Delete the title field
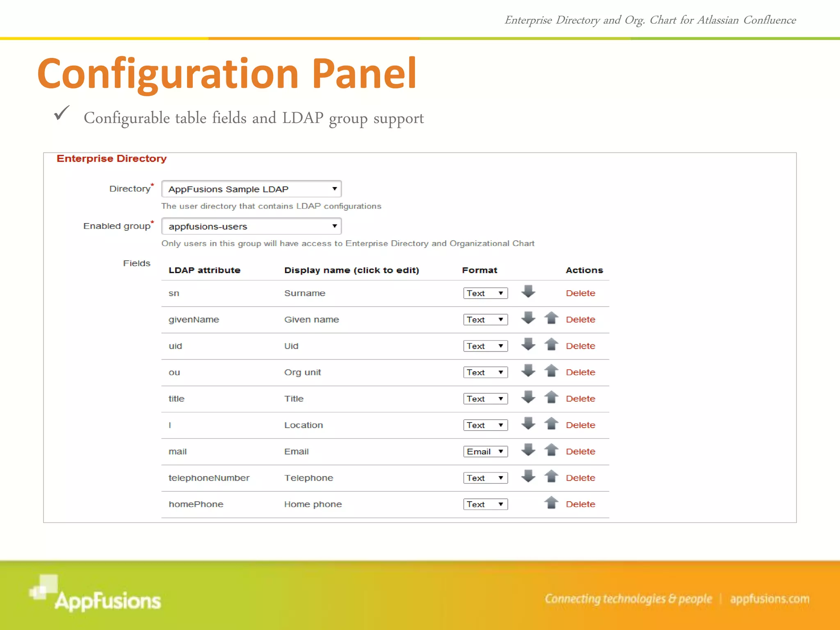This screenshot has width=840, height=630. pyautogui.click(x=580, y=399)
